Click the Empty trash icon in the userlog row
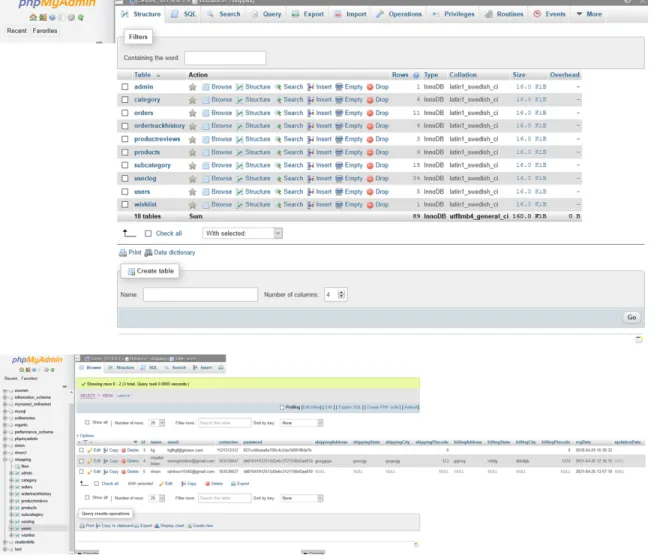654x558 pixels. click(x=339, y=178)
